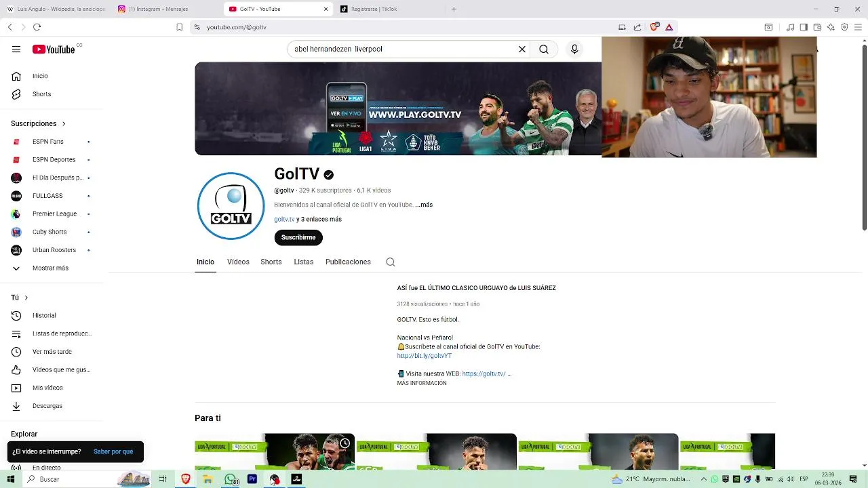Open the https://goltv.tv/ web link
Screen dimensions: 868x488
(484, 373)
